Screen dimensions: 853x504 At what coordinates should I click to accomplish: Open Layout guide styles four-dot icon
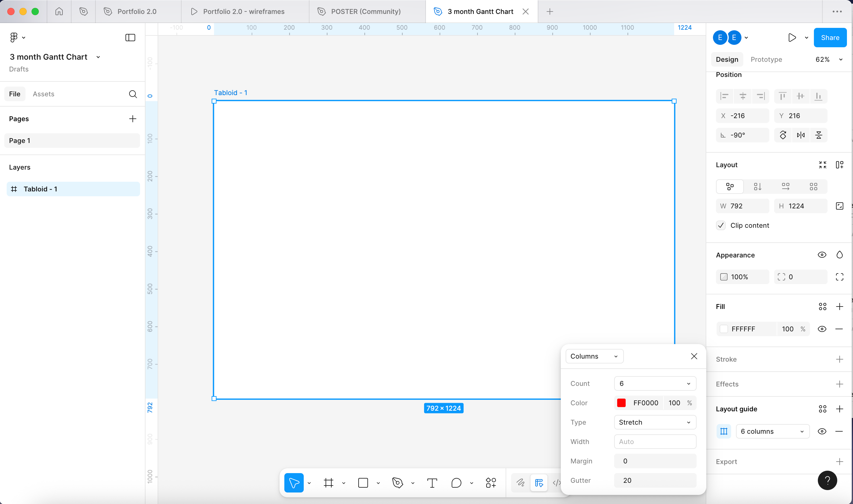coord(822,409)
